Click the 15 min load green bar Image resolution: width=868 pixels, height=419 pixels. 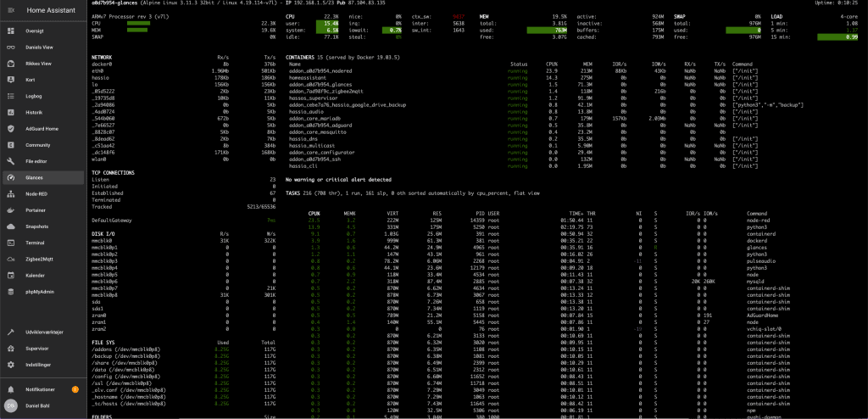(838, 36)
